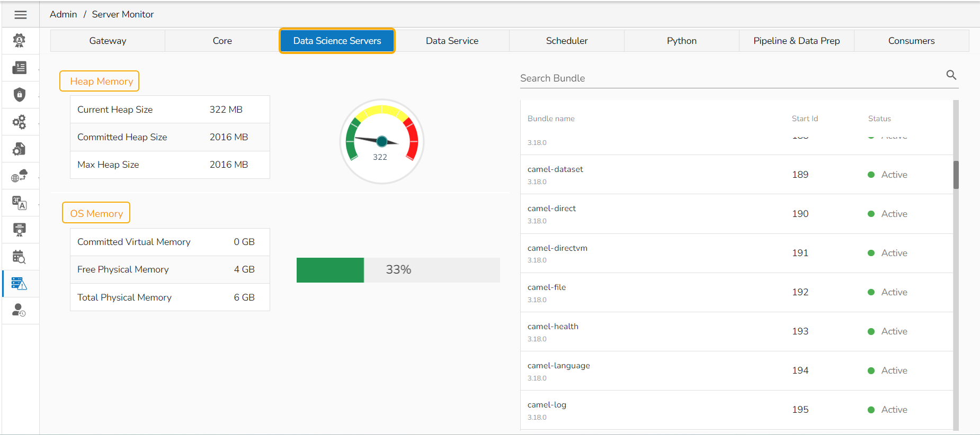Click the OS Memory label button
980x435 pixels.
point(96,213)
